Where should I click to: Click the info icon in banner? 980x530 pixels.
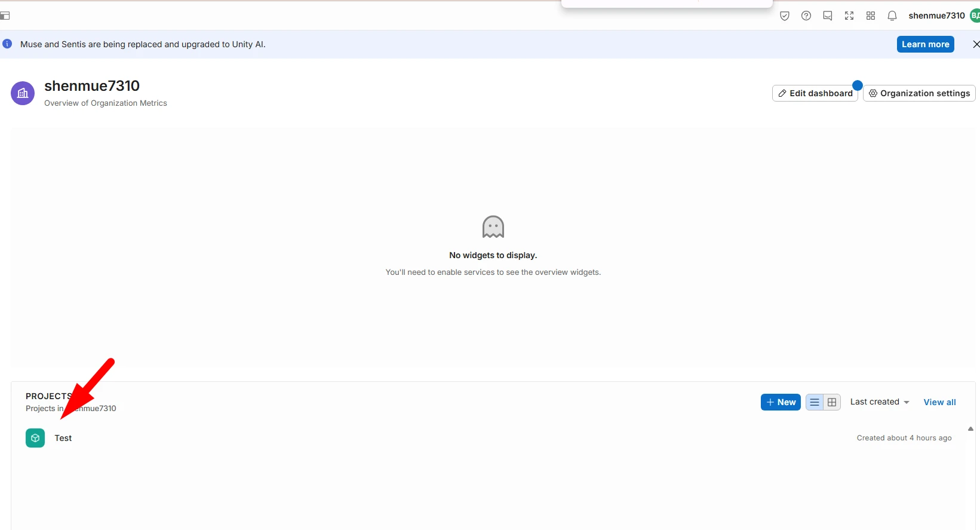point(7,44)
